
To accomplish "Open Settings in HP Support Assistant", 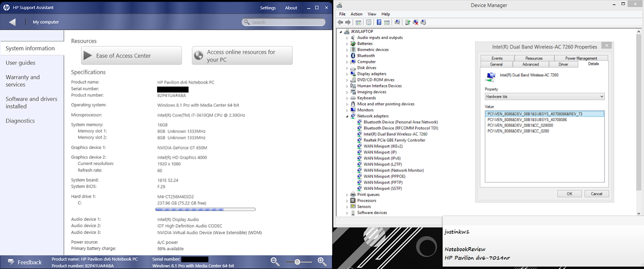I will [268, 8].
